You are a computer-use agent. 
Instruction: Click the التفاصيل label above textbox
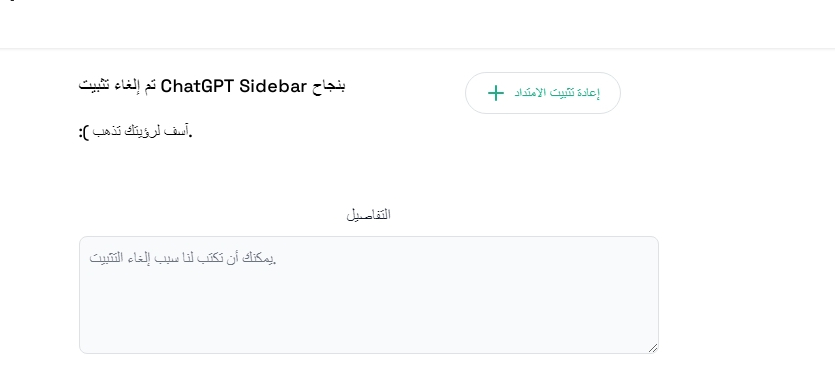click(369, 215)
